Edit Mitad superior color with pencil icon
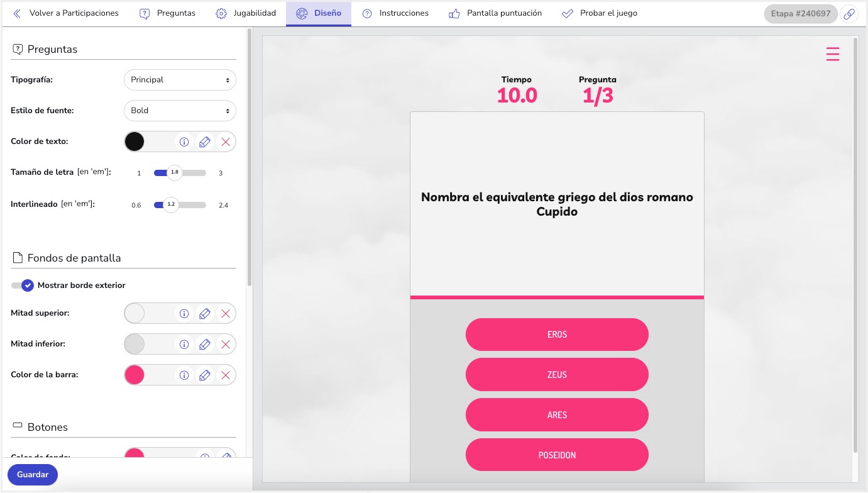 [x=204, y=313]
